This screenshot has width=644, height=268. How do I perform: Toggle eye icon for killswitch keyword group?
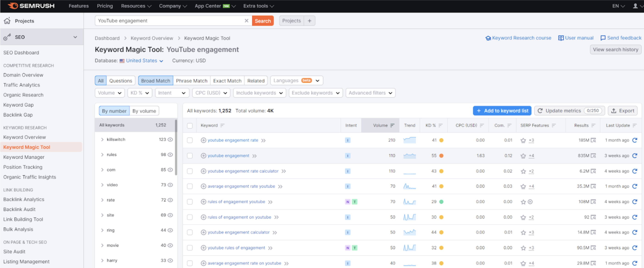170,140
